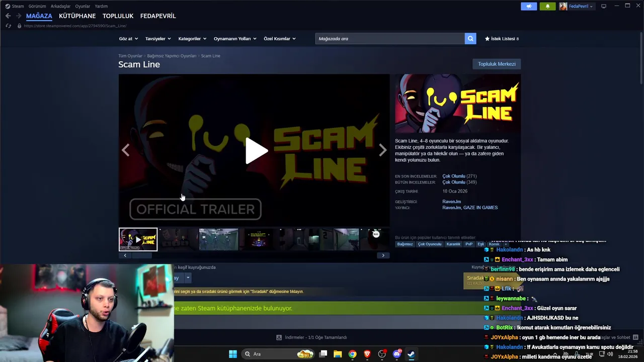Click the thumbnail strip scrollbar handle
Viewport: 644px width, 362px height.
(141, 255)
